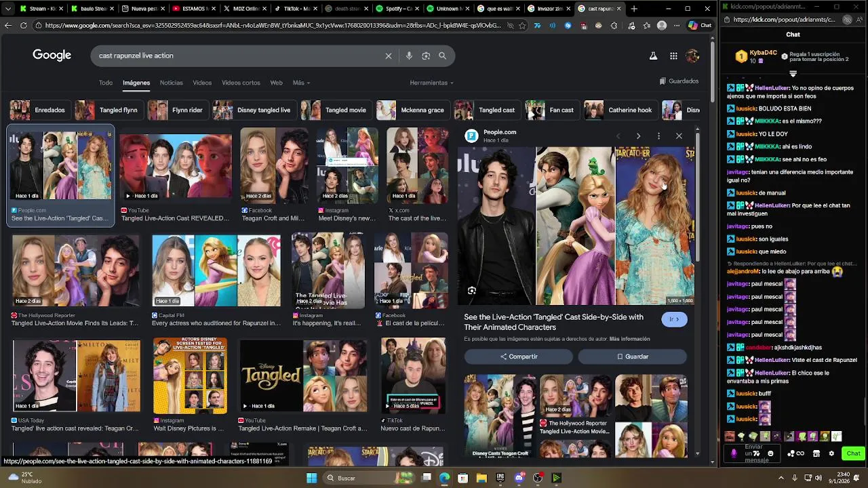Close the image preview panel
Image resolution: width=868 pixels, height=488 pixels.
679,136
